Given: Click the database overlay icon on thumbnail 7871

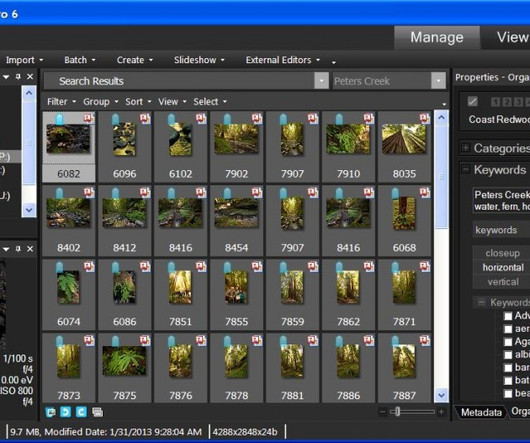Looking at the screenshot, I should 425,266.
